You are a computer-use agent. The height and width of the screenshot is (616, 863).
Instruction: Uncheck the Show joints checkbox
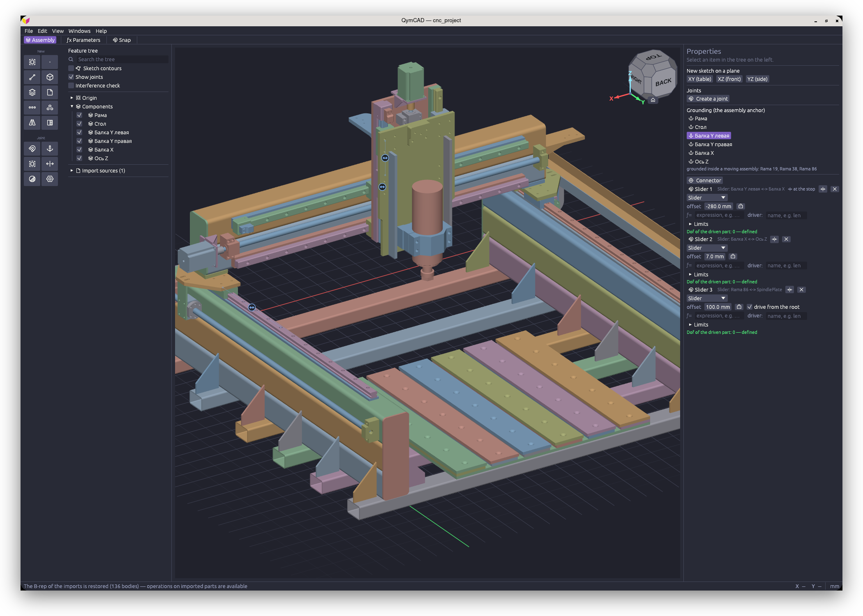pyautogui.click(x=71, y=77)
